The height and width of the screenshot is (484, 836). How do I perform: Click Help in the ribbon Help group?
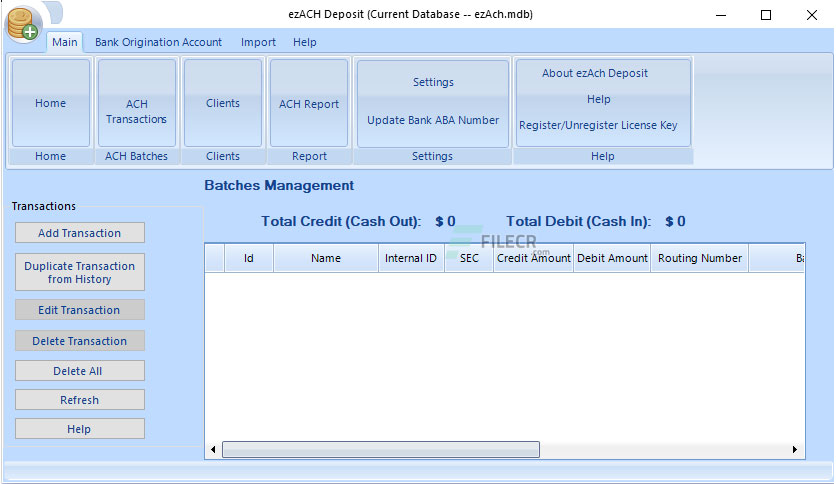point(598,99)
